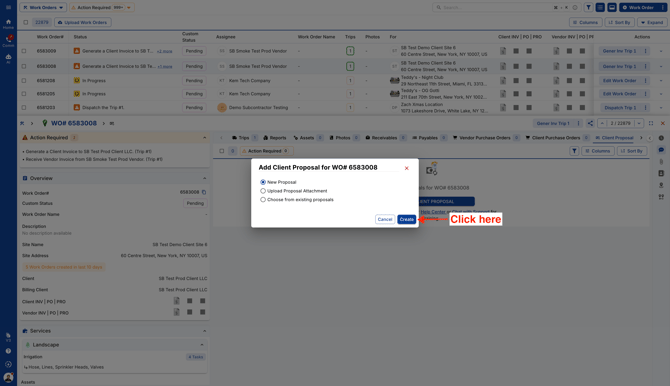Open the help question-mark icon in the sidebar
This screenshot has height=386, width=670.
tap(8, 351)
